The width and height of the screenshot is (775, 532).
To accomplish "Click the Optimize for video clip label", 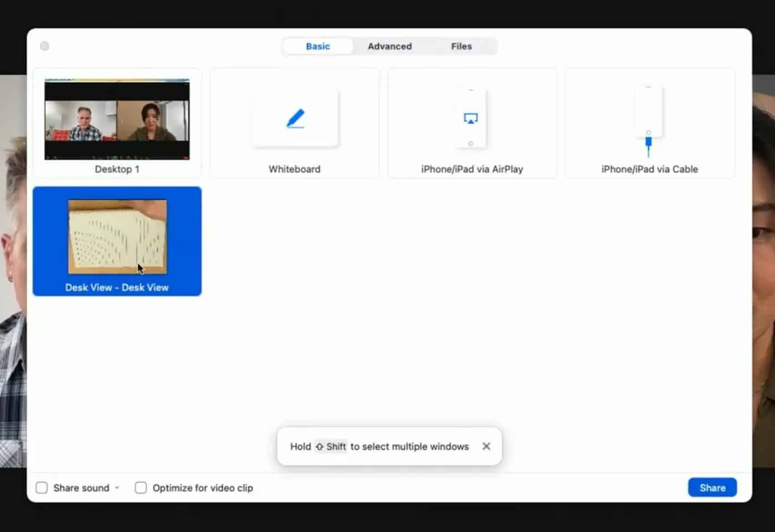I will coord(203,488).
